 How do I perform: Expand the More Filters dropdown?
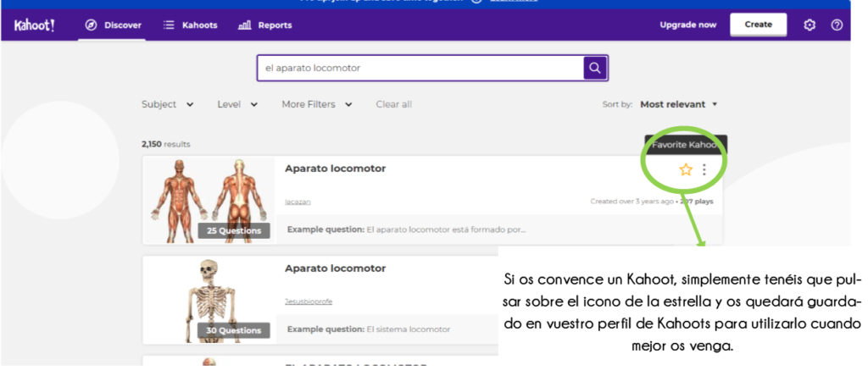pyautogui.click(x=316, y=104)
